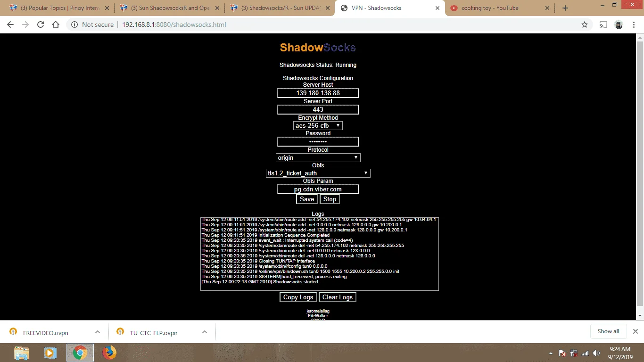Close the Popular Topics tab

pos(107,8)
